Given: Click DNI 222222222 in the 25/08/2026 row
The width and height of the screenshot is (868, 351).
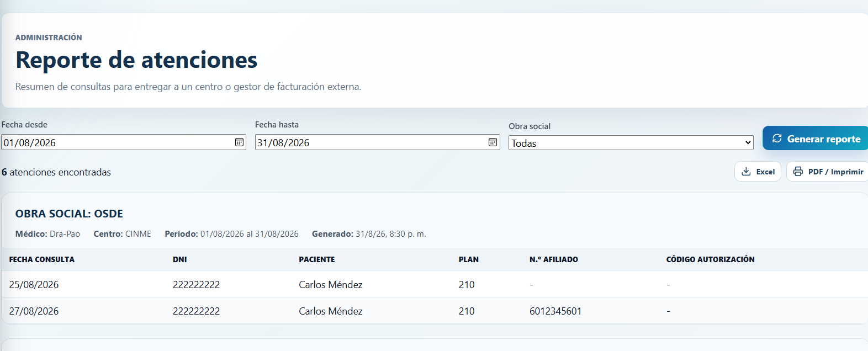Looking at the screenshot, I should click(x=197, y=285).
